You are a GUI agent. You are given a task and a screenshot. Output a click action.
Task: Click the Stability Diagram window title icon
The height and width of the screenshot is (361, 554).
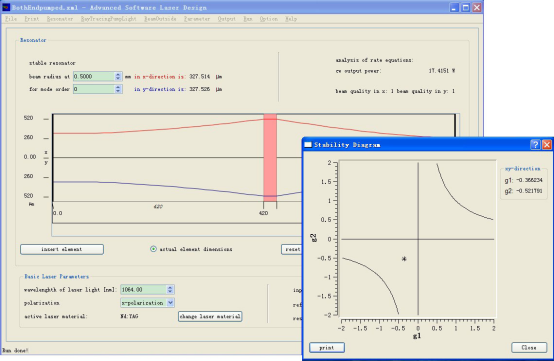click(x=308, y=144)
